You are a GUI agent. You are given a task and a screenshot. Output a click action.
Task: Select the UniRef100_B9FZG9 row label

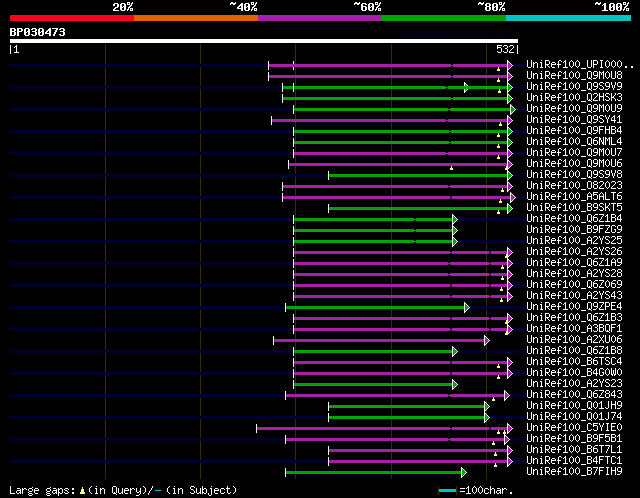point(574,230)
